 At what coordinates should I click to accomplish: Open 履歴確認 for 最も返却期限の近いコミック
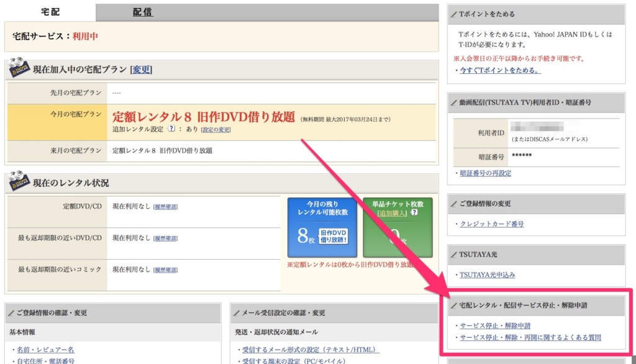pos(165,270)
